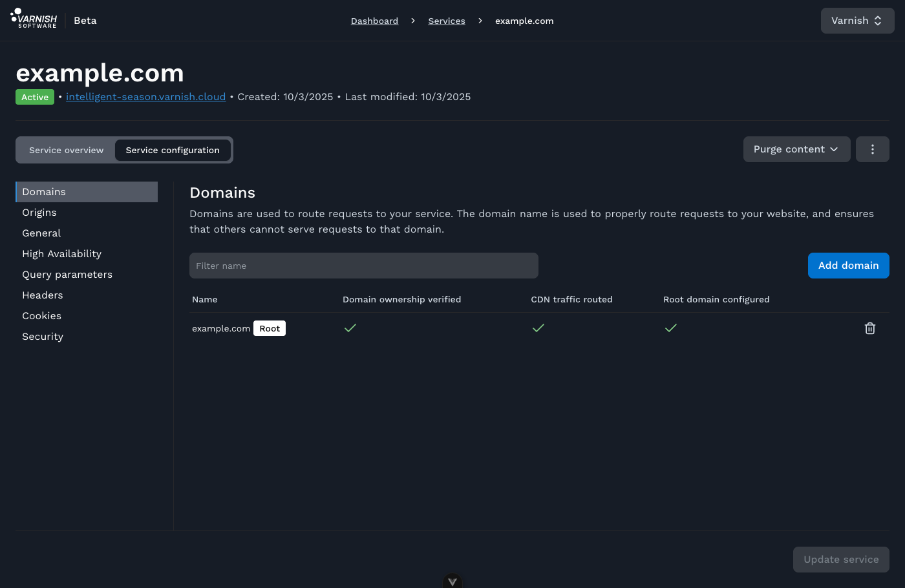Navigate to Dashboard via breadcrumb

(x=374, y=21)
